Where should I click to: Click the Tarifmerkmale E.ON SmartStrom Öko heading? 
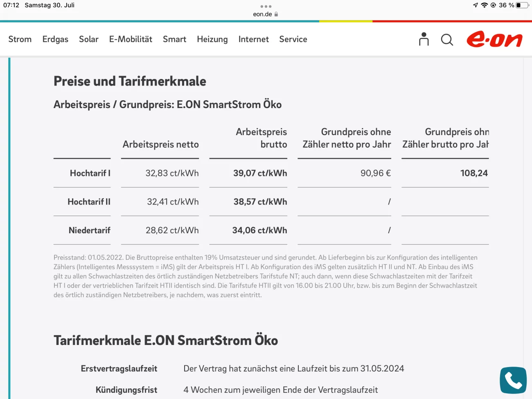166,340
